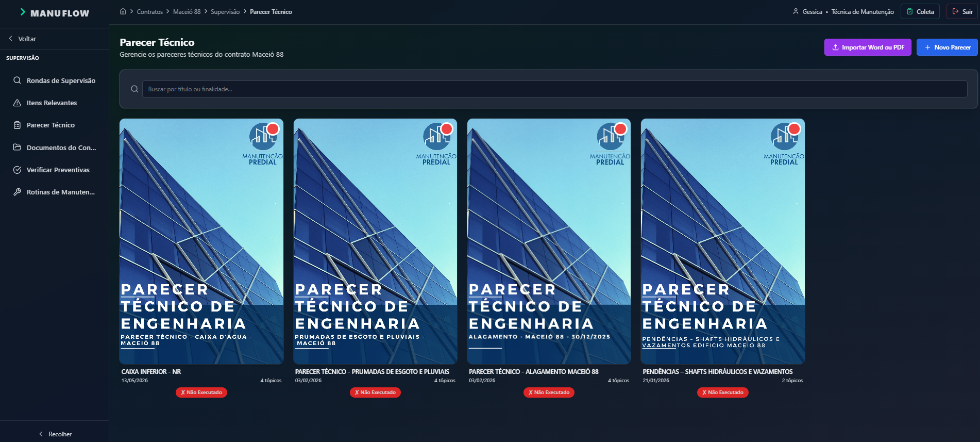Click the red dot on Shafts Hidráulicos card
The height and width of the screenshot is (442, 980).
click(795, 129)
